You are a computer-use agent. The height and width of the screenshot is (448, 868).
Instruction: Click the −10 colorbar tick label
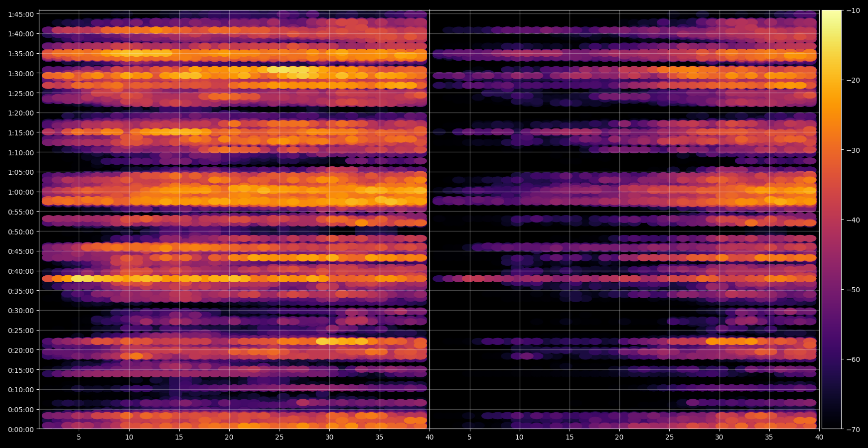pyautogui.click(x=853, y=10)
